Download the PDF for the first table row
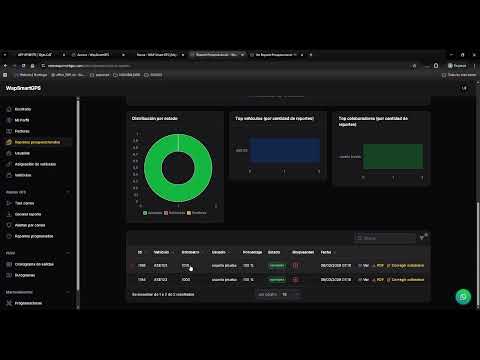Viewport: 480px width, 360px height. 378,265
